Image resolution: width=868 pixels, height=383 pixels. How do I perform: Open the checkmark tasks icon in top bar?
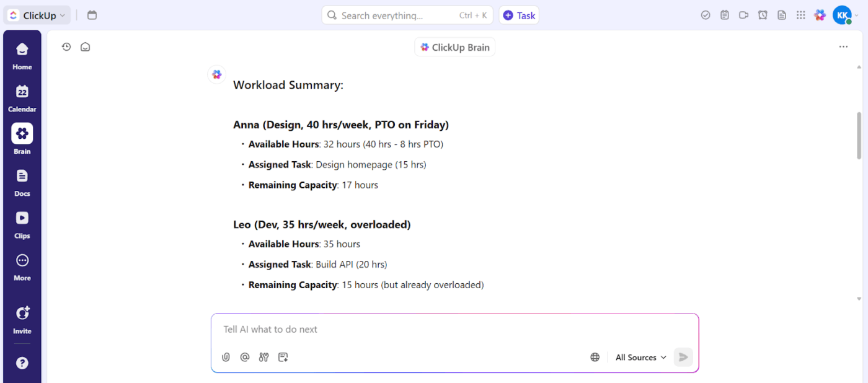click(706, 15)
